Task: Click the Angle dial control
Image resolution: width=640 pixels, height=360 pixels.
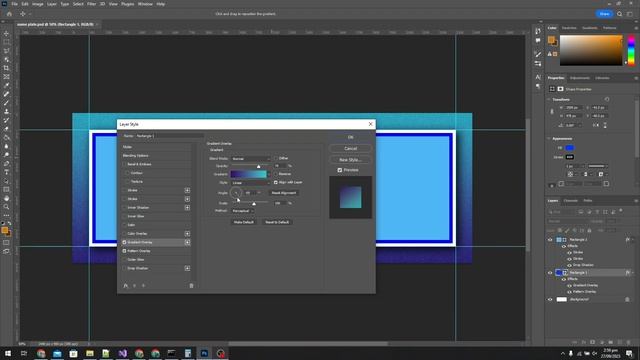Action: [x=236, y=192]
